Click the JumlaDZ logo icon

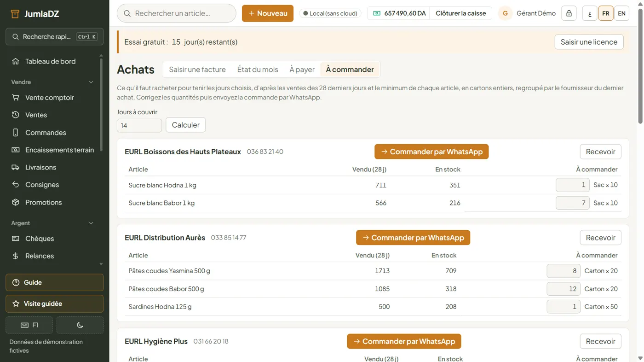(x=15, y=14)
